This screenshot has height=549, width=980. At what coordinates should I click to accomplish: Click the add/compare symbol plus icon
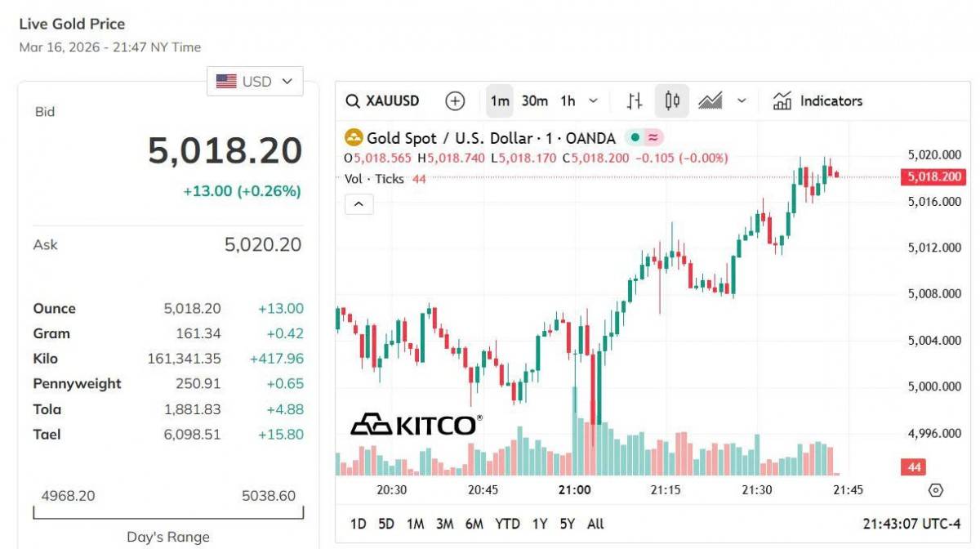pyautogui.click(x=455, y=101)
